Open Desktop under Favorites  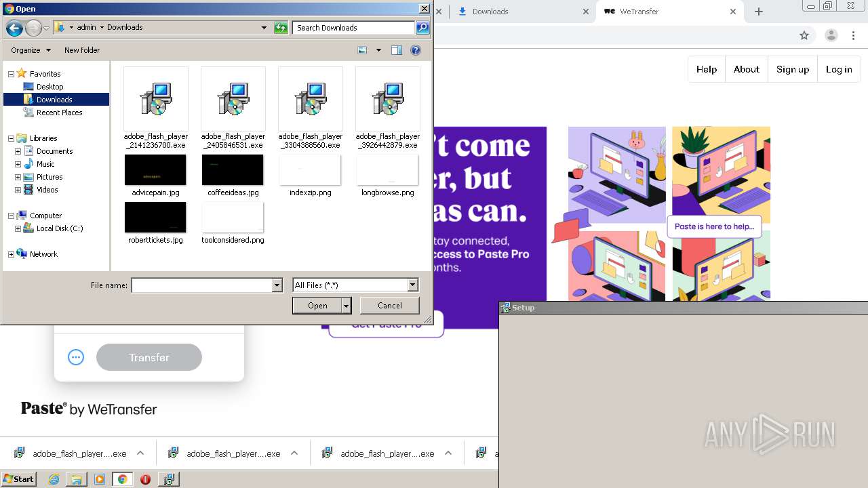pyautogui.click(x=50, y=87)
